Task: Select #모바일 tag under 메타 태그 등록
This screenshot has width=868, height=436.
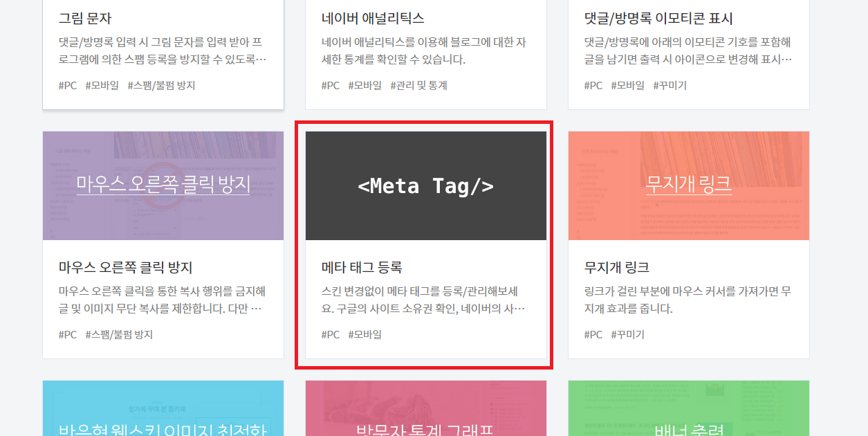Action: click(x=364, y=335)
